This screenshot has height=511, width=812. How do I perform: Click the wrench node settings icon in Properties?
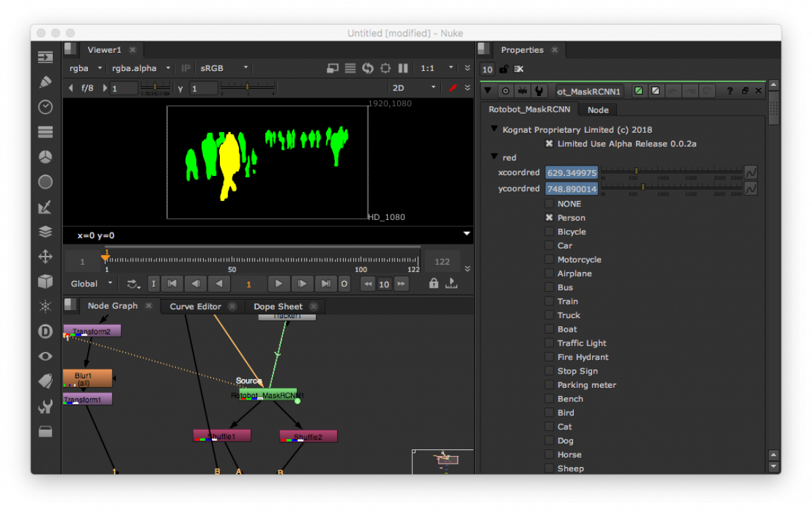[539, 90]
